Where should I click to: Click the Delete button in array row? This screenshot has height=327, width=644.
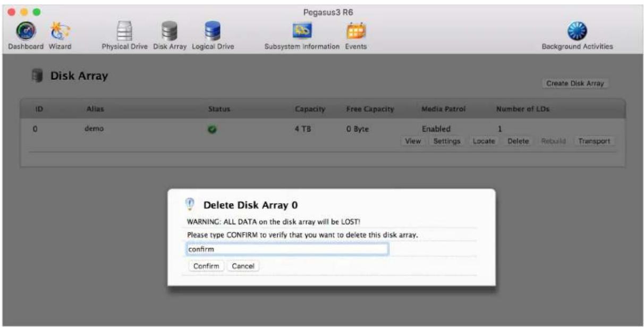click(518, 141)
